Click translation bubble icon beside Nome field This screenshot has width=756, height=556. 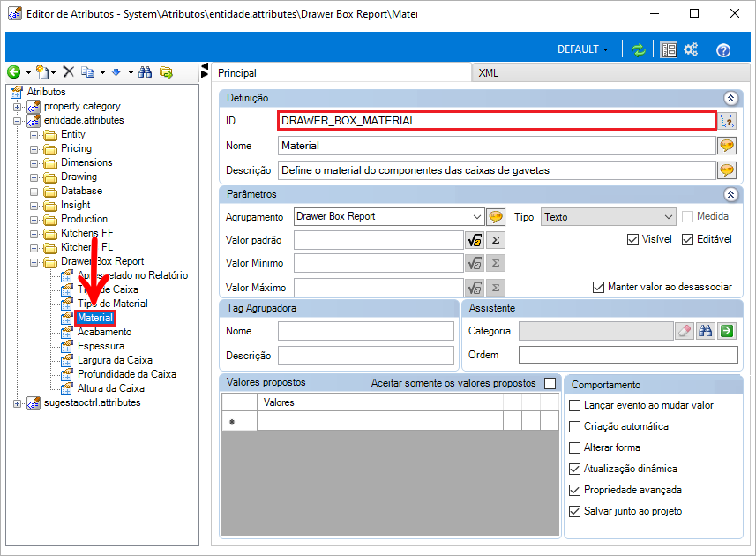[727, 145]
